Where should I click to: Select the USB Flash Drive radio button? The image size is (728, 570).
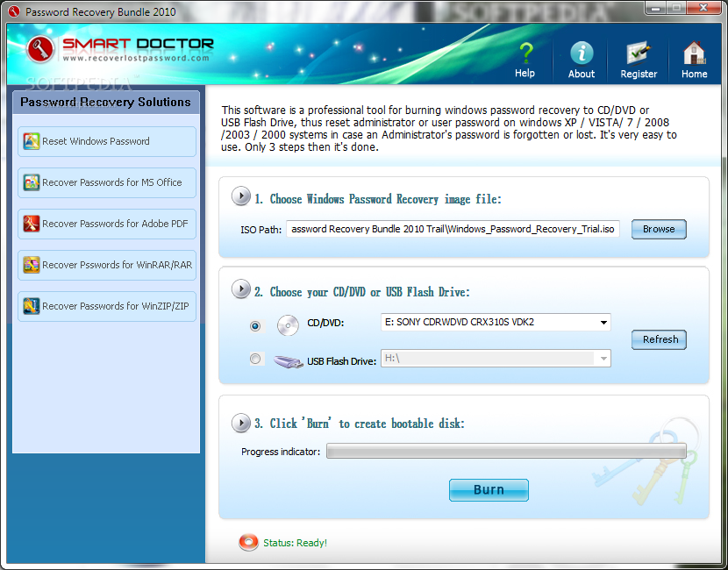(x=255, y=359)
